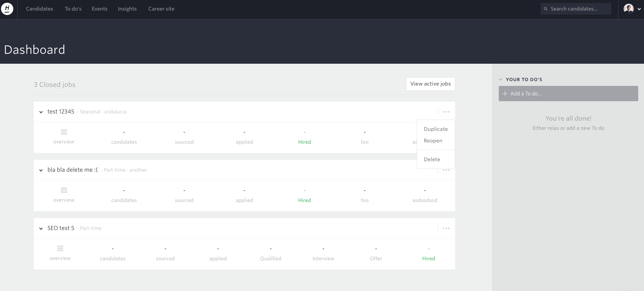The height and width of the screenshot is (291, 644).
Task: Click the Homerun logo icon
Action: pyautogui.click(x=7, y=9)
